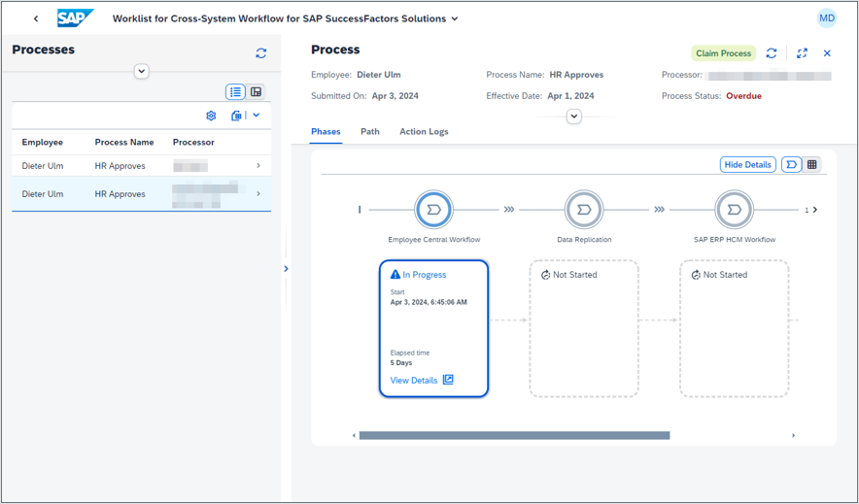Select the process flow diagram view

pyautogui.click(x=792, y=165)
